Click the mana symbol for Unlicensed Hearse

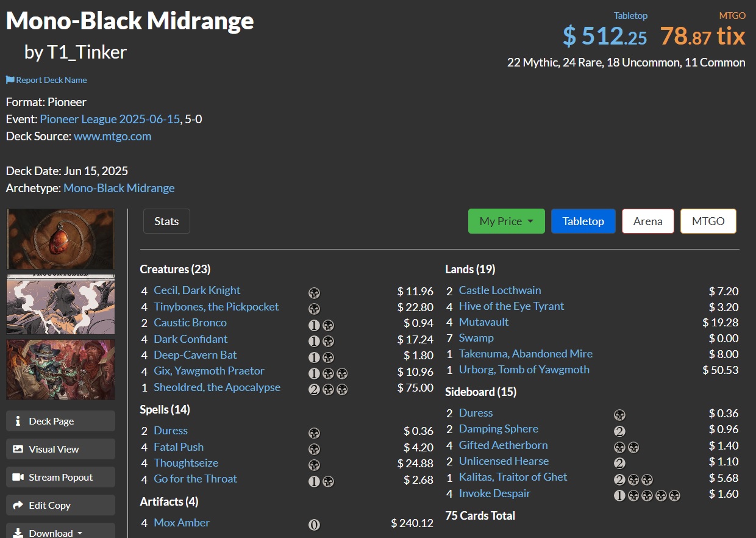619,463
